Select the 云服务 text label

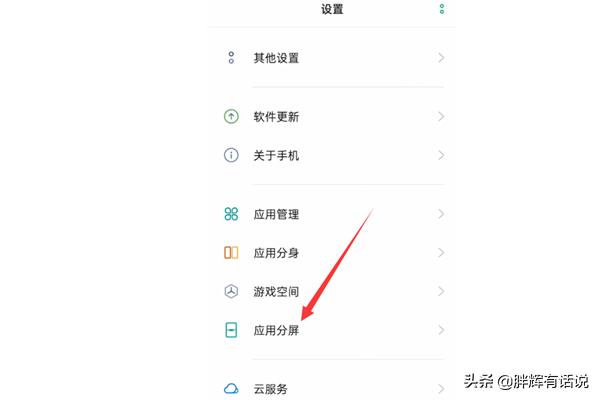270,388
